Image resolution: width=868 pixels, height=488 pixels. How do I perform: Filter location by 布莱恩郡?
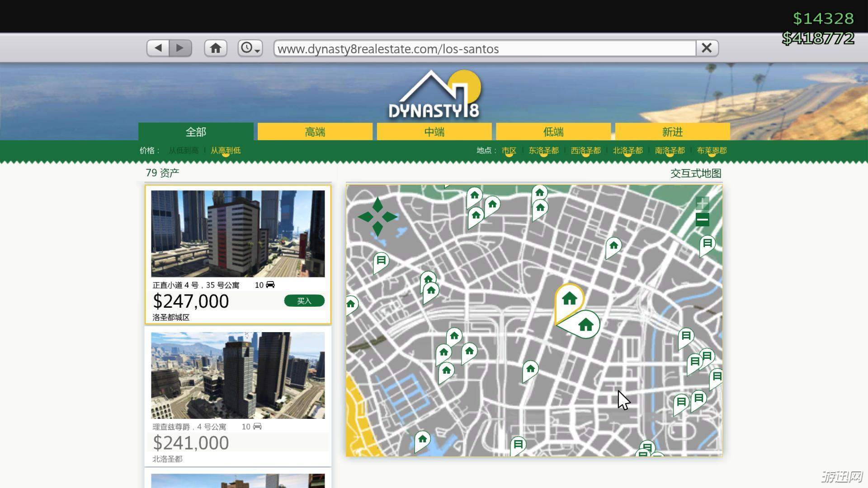[712, 150]
